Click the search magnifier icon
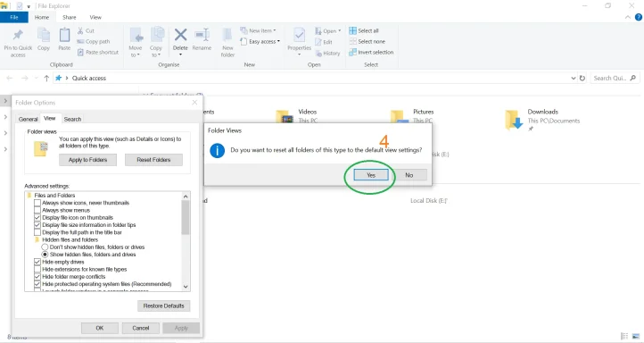 (x=633, y=78)
